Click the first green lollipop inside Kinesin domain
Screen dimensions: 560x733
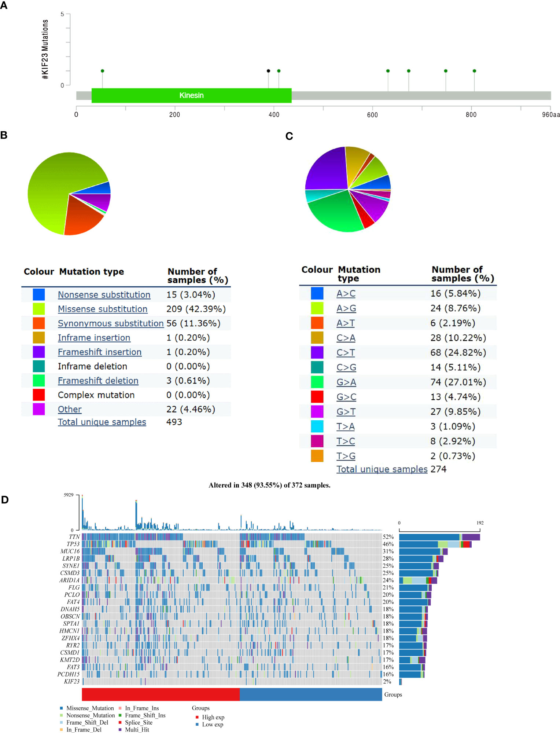coord(103,71)
